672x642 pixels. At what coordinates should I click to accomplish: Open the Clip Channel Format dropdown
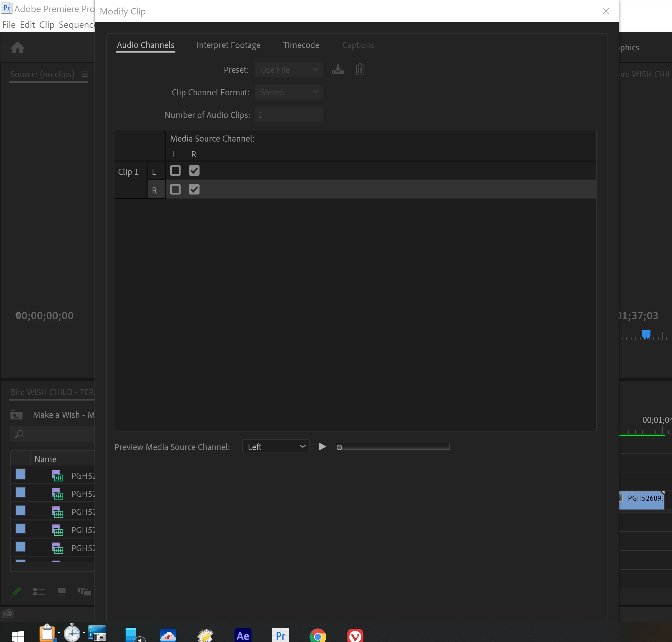click(289, 92)
